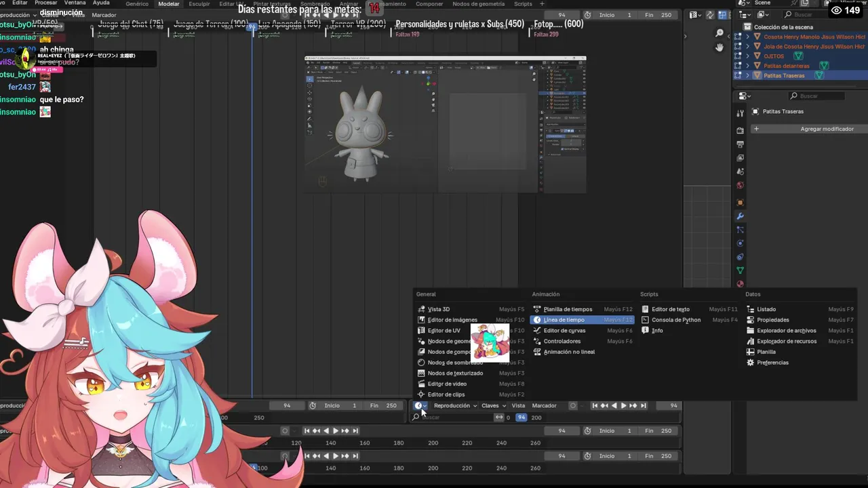
Task: Open the Vista menu in timeline
Action: point(518,405)
